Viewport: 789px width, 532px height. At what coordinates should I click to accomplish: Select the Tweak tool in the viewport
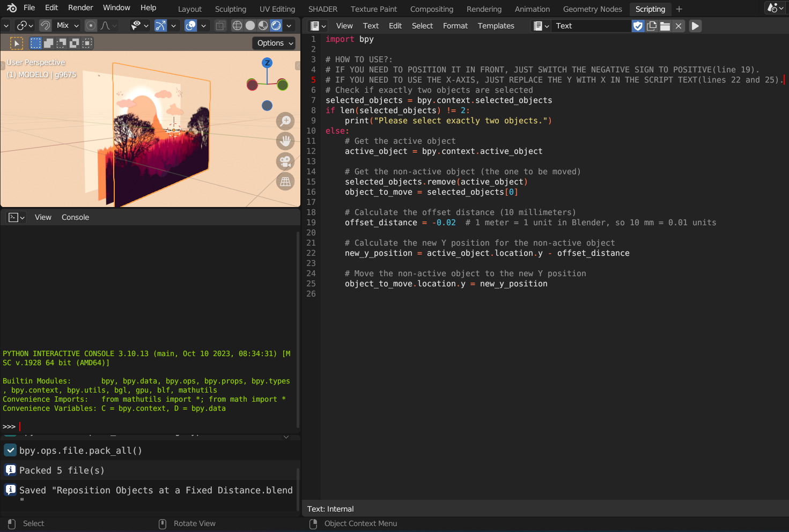(x=17, y=43)
